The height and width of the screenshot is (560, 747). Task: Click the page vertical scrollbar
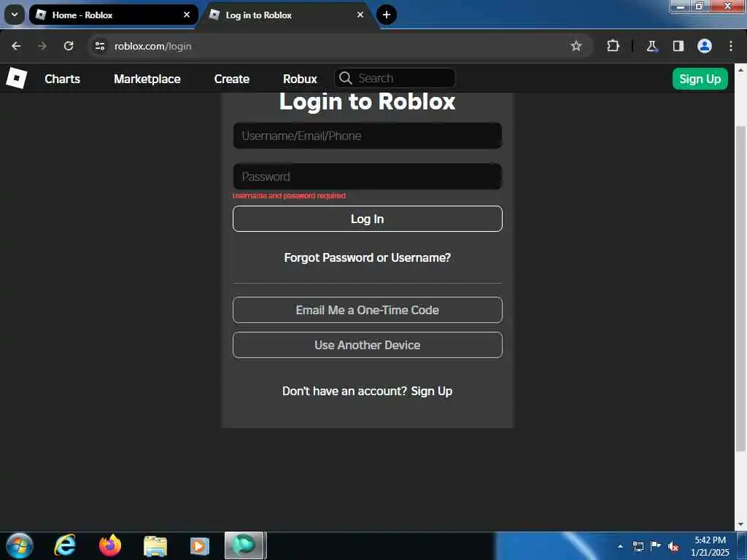(740, 289)
